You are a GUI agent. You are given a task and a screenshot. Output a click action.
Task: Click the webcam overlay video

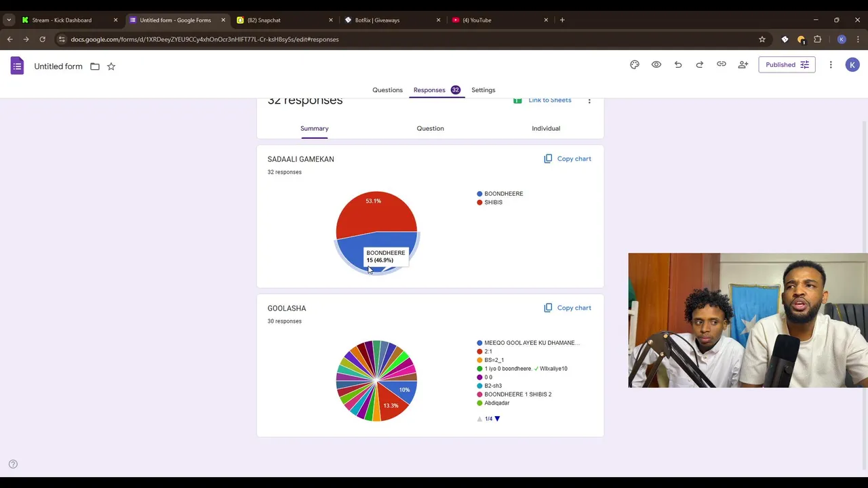[748, 321]
